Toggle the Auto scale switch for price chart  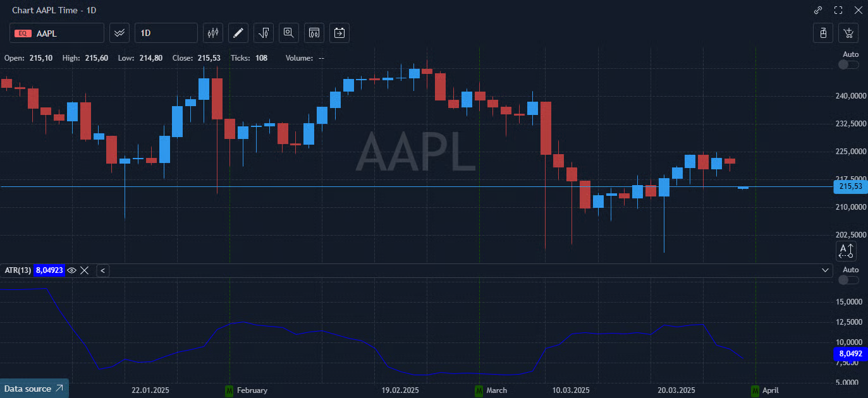point(848,64)
